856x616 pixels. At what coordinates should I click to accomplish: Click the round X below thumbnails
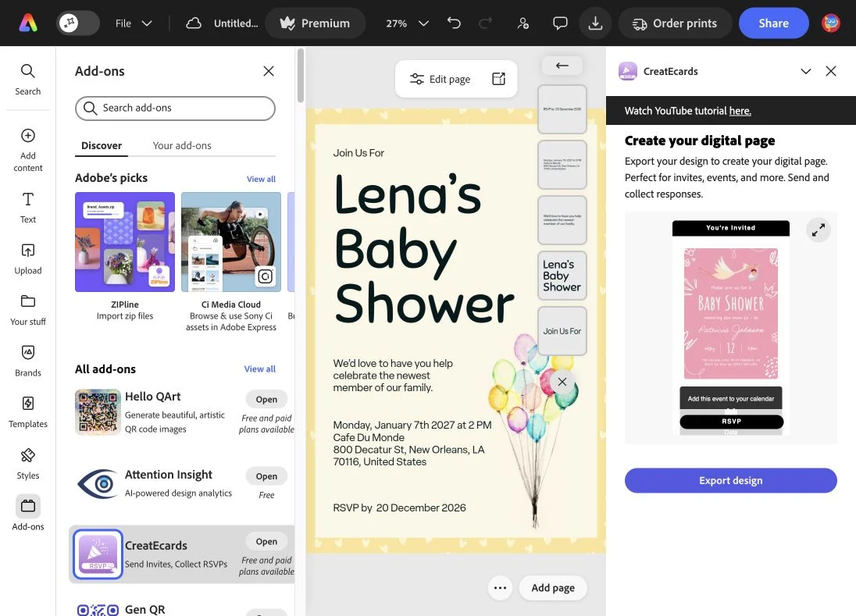[562, 382]
